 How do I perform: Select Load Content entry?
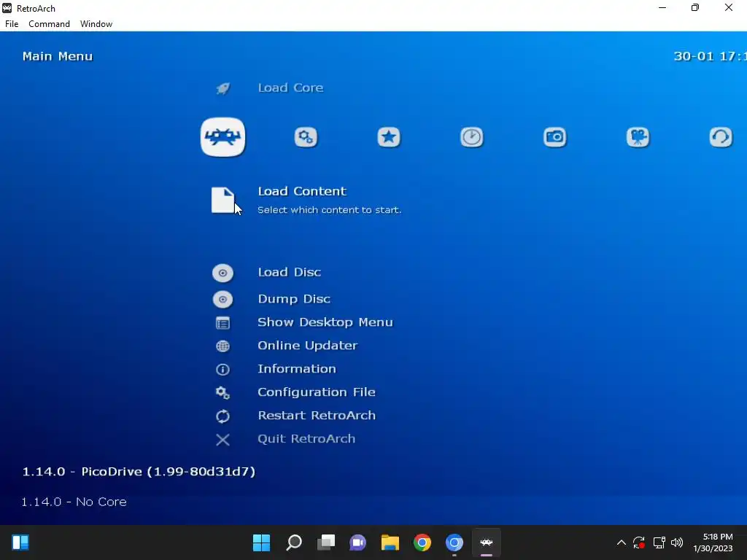(x=302, y=191)
